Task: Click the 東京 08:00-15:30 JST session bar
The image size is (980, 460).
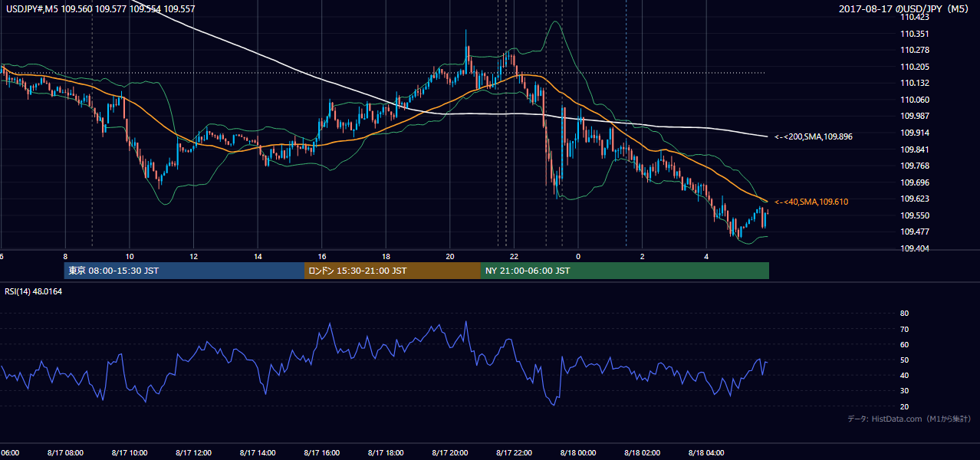Action: tap(184, 271)
